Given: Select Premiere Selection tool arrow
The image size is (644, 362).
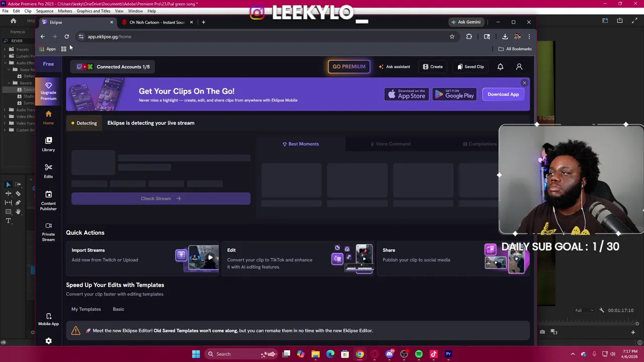Looking at the screenshot, I should coord(8,185).
